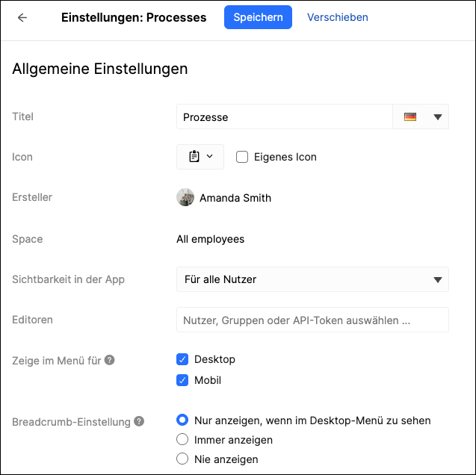Uncheck the Mobil checkbox

coord(182,380)
